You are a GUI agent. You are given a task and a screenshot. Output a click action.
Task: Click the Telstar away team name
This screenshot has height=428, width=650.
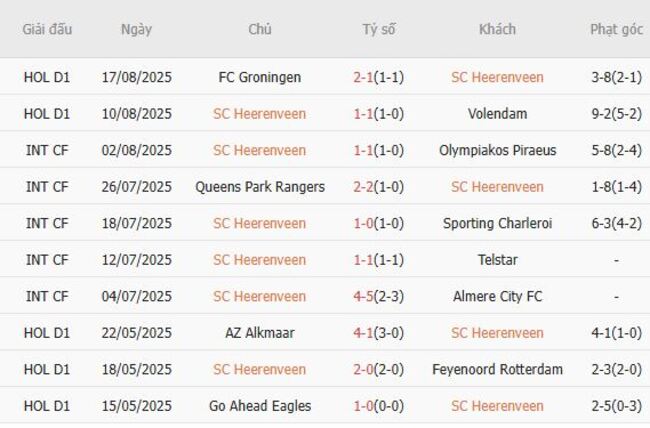[x=497, y=260]
